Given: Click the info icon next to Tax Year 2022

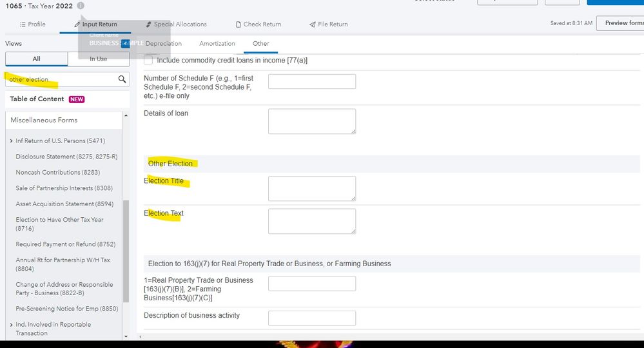Looking at the screenshot, I should point(81,6).
